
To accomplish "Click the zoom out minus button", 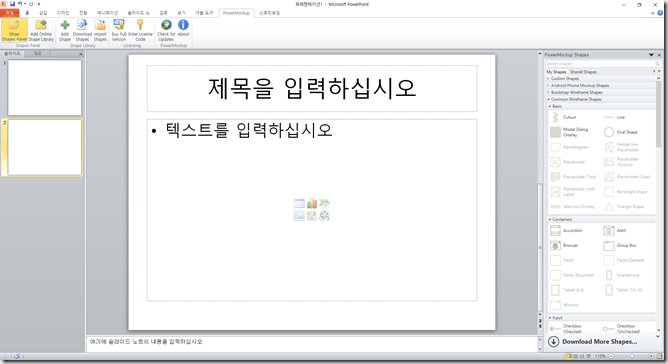I will 611,356.
